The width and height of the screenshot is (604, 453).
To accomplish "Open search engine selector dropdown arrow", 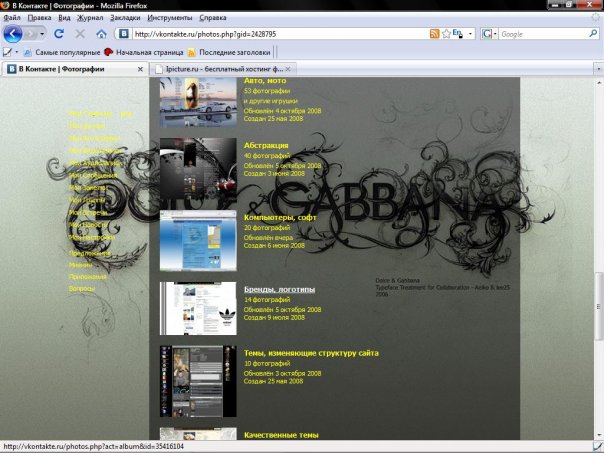I will click(495, 34).
